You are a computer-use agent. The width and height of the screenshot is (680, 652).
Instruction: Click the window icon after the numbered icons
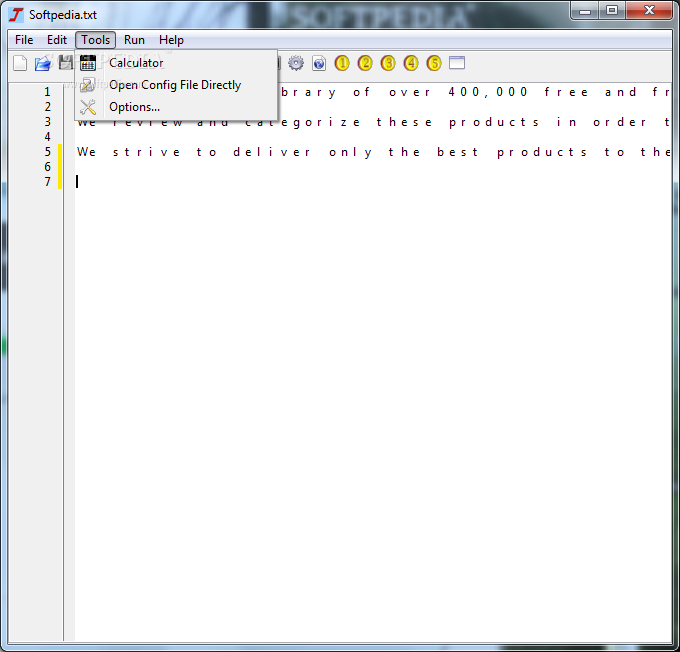coord(457,63)
